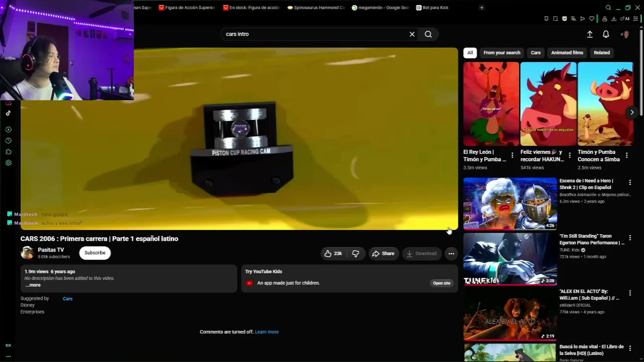Screen dimensions: 644x362
Task: Open TikTok in the browser sidebar
Action: click(x=8, y=113)
